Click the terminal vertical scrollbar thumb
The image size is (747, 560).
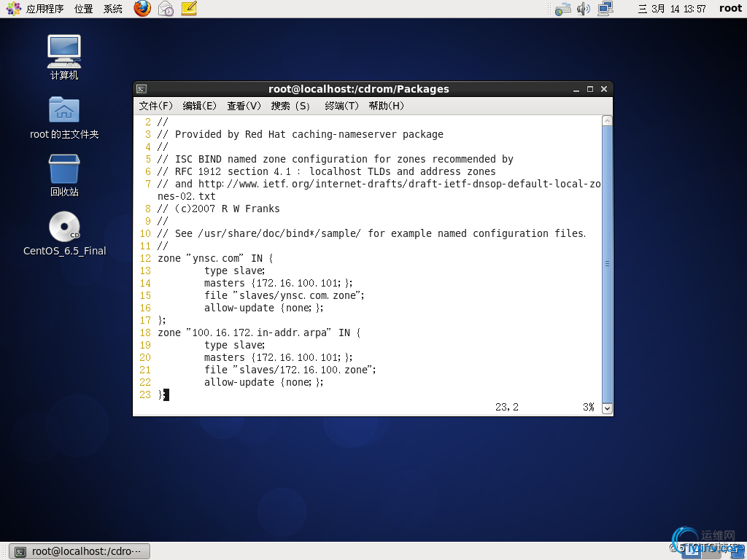607,264
